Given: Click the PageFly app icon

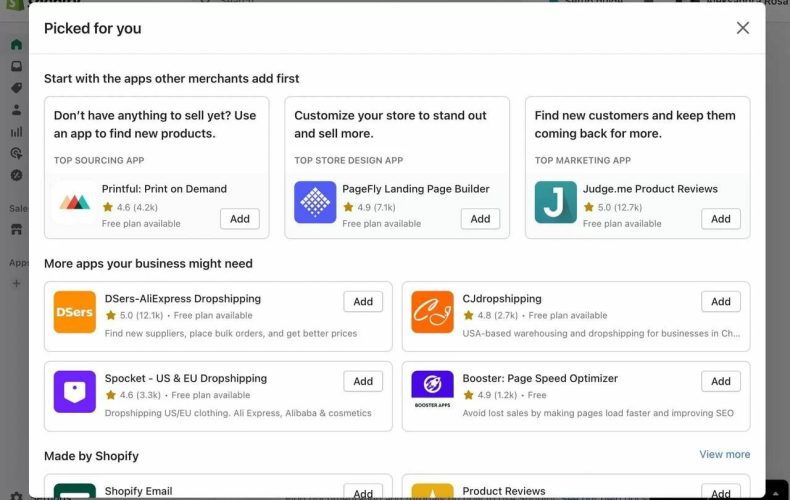Looking at the screenshot, I should (315, 202).
